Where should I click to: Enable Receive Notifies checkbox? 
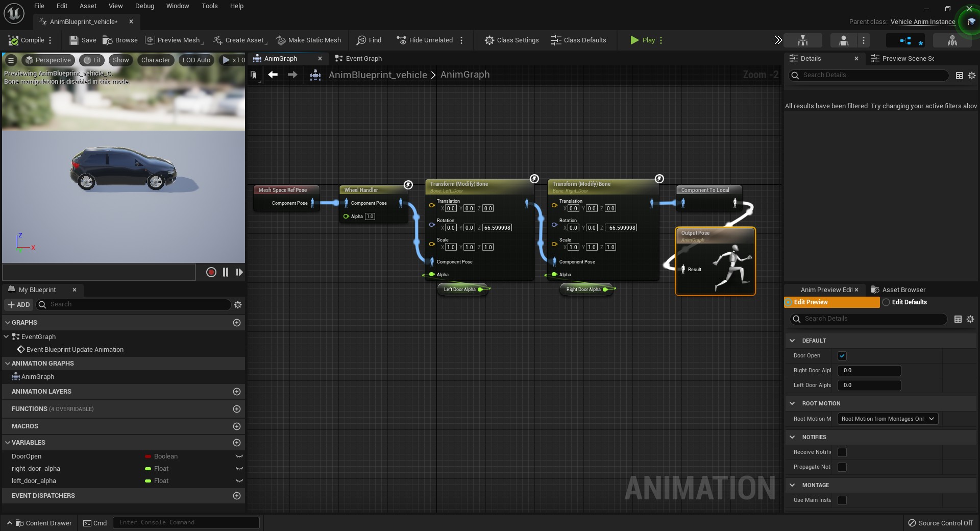[x=842, y=452]
